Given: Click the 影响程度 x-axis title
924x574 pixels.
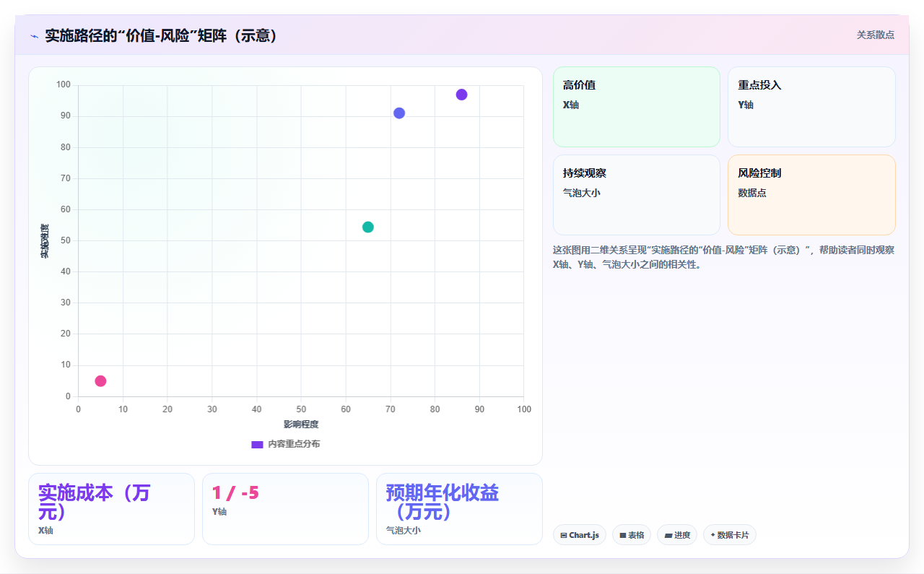Looking at the screenshot, I should [x=301, y=425].
